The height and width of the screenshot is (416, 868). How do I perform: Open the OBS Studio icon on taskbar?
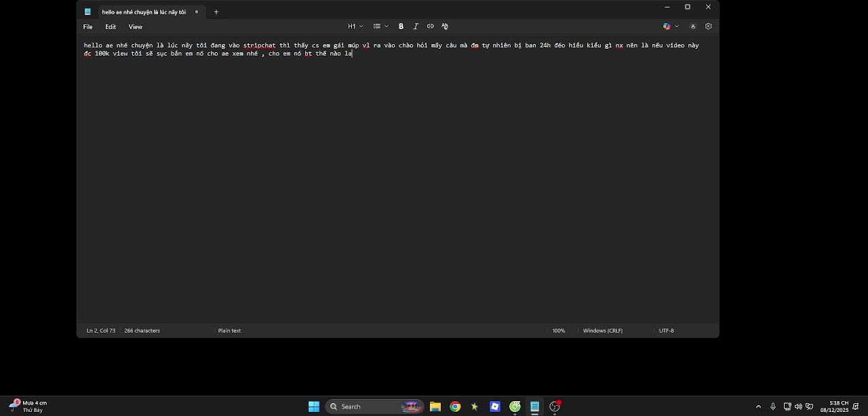(555, 407)
